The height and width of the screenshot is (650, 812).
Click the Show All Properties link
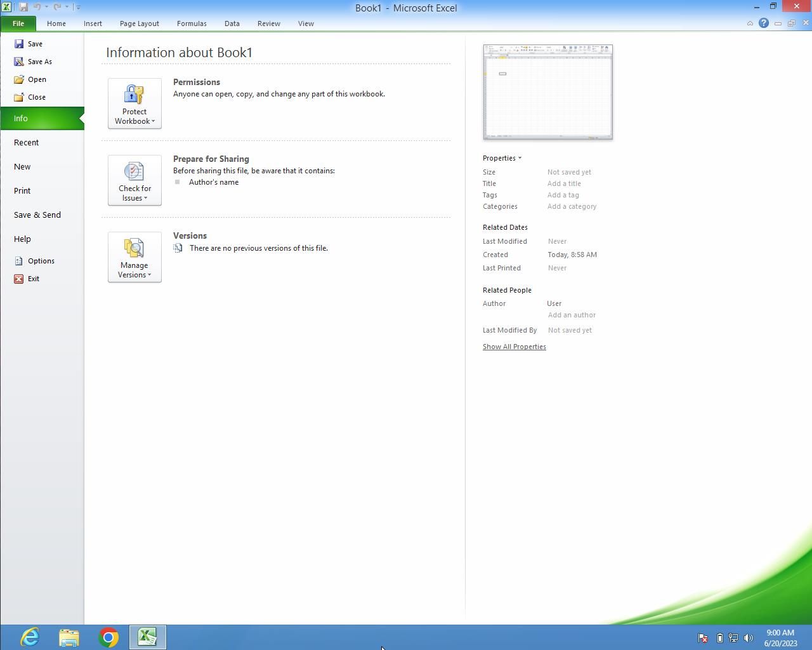tap(514, 347)
